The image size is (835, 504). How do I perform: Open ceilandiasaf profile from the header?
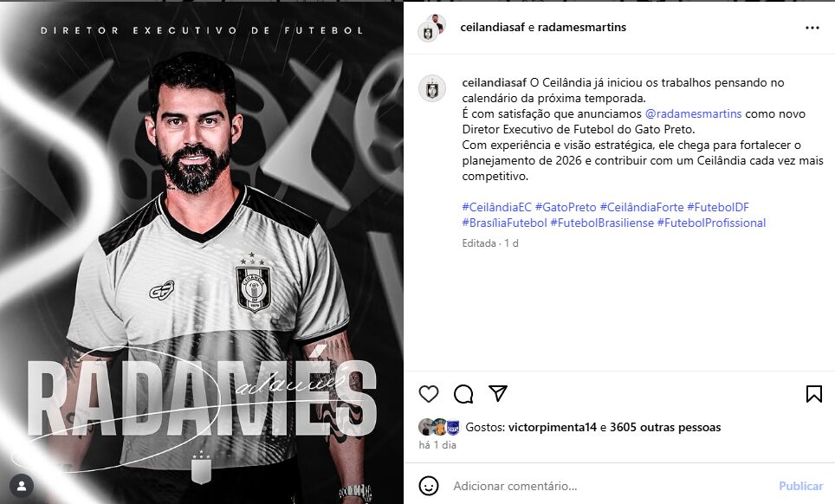click(x=493, y=27)
